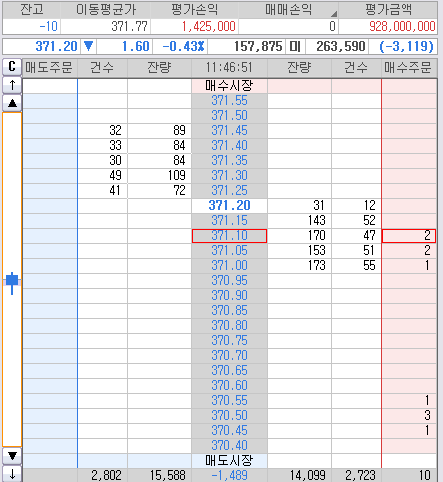The width and height of the screenshot is (443, 482).
Task: Open the 매매손익 column corner arrow
Action: coord(334,14)
